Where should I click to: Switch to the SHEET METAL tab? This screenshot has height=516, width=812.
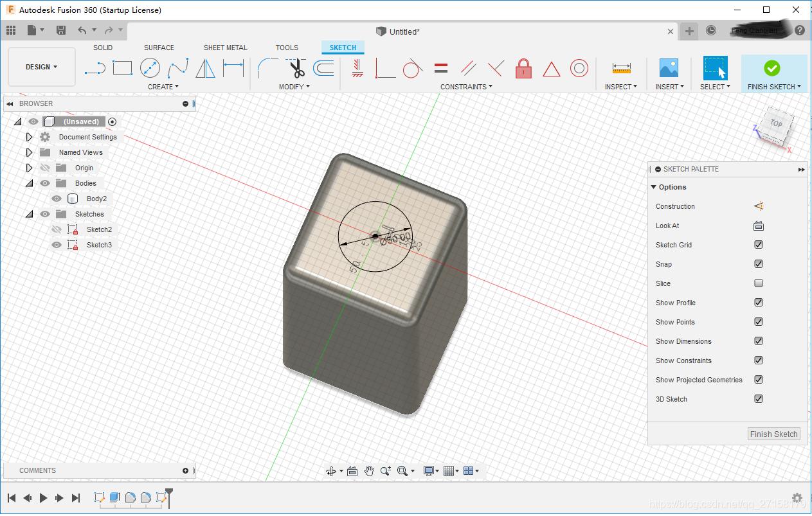(x=225, y=48)
